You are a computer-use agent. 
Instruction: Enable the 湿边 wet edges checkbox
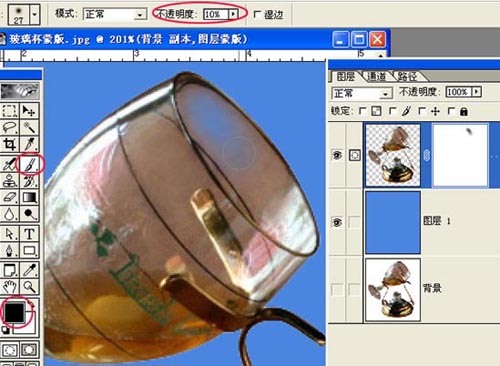pos(257,14)
